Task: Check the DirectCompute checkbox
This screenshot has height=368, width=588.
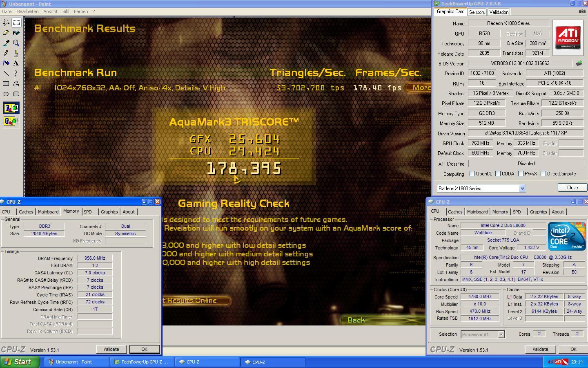Action: [543, 174]
